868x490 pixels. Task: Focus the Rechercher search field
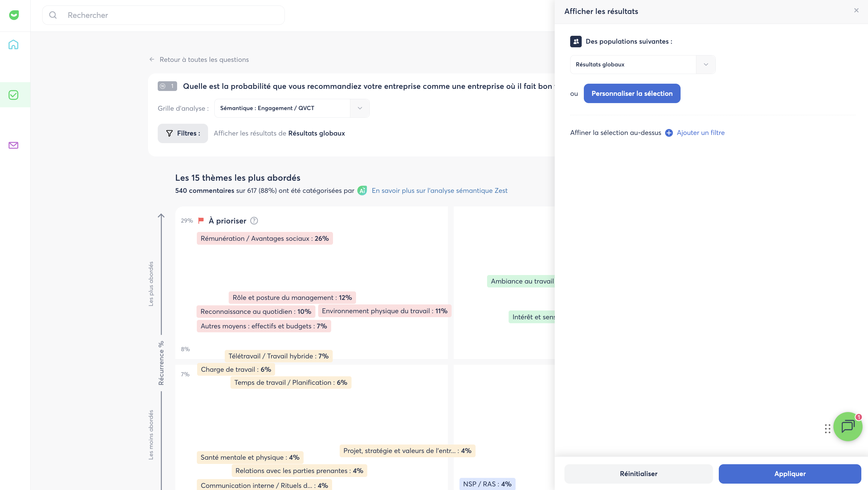tap(163, 15)
